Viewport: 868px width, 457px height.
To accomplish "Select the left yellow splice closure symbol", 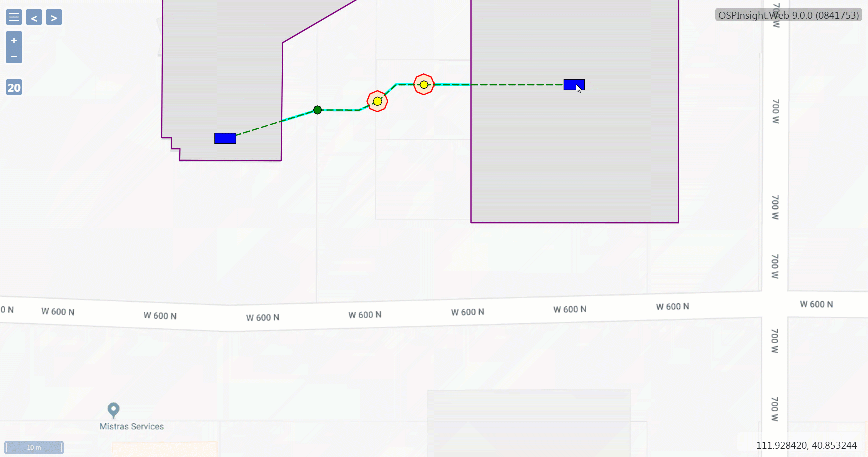I will 377,101.
